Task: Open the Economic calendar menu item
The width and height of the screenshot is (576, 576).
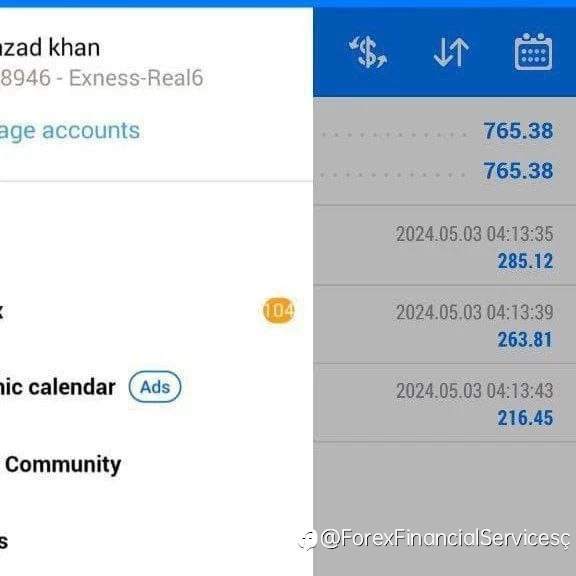Action: point(58,387)
